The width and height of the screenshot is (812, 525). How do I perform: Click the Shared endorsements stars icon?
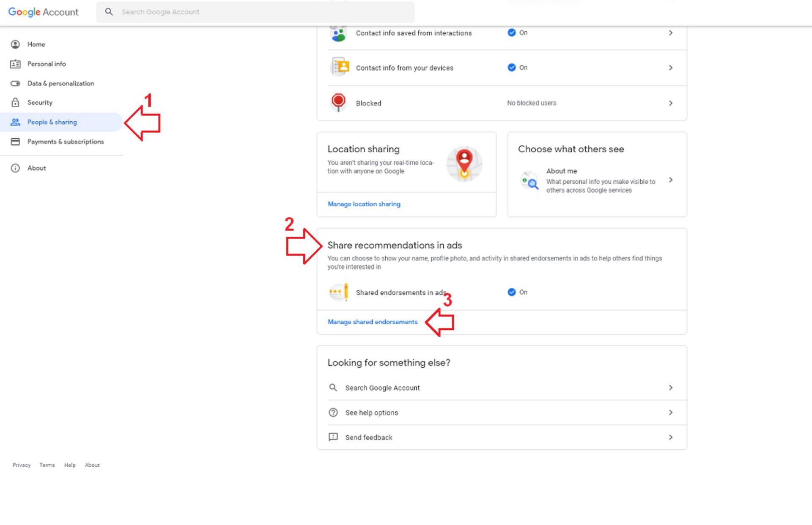pyautogui.click(x=338, y=292)
